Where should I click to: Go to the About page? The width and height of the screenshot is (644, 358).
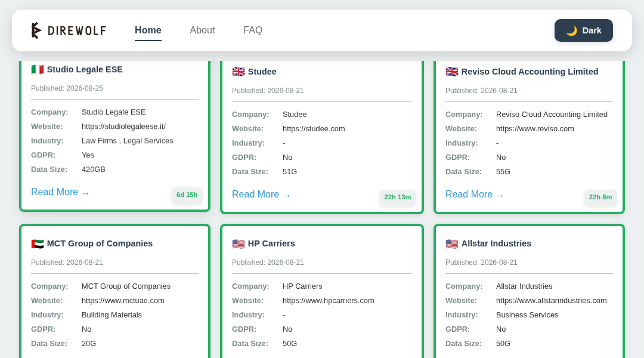(x=202, y=30)
